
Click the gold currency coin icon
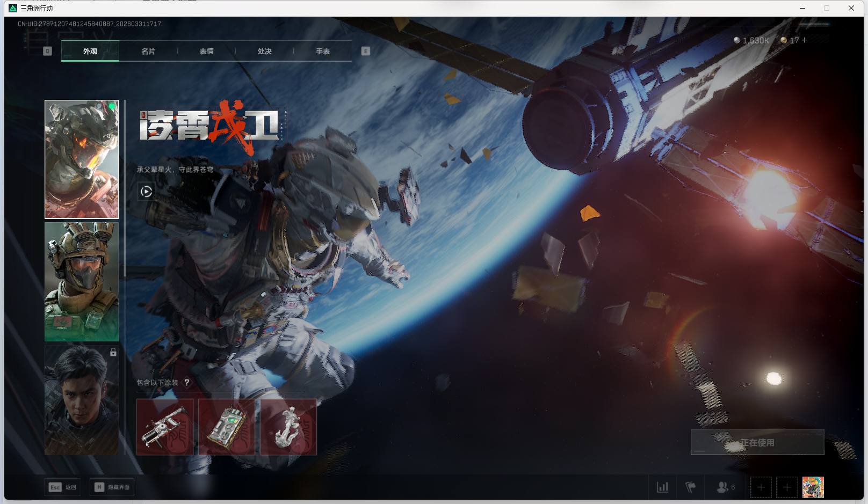point(784,40)
